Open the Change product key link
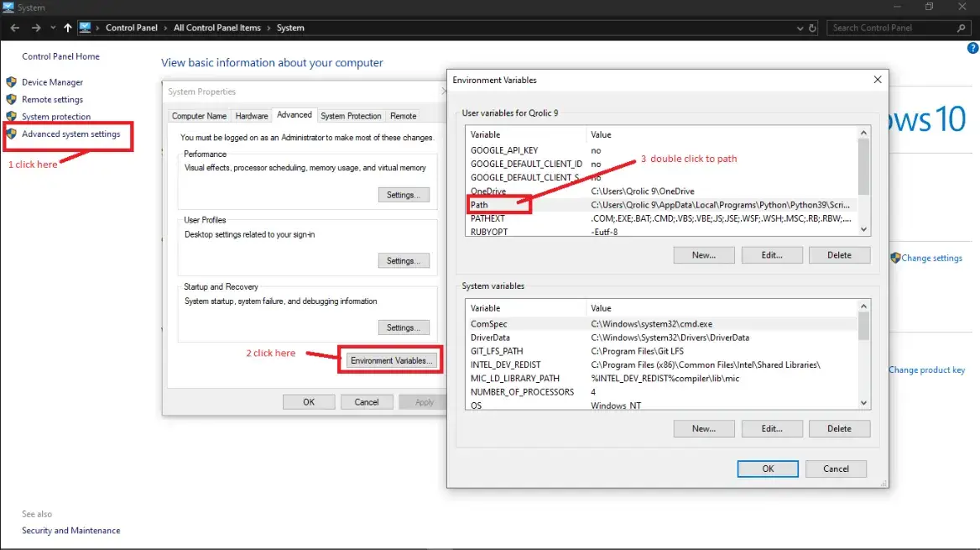 coord(926,369)
